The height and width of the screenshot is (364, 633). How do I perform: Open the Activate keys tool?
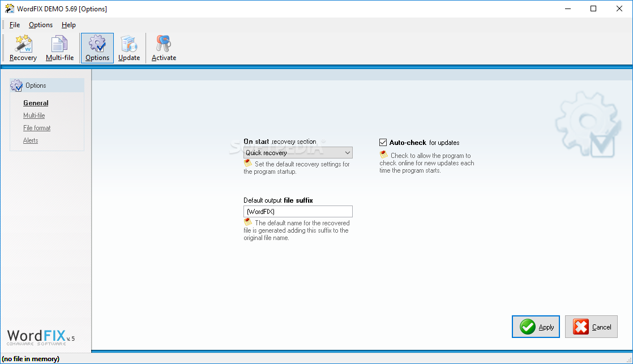coord(164,49)
